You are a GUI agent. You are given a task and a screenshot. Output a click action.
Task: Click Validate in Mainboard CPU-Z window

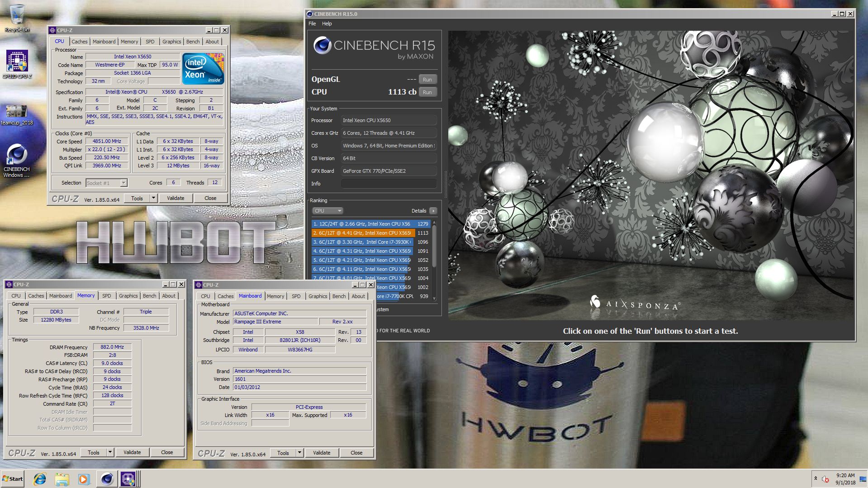(322, 453)
